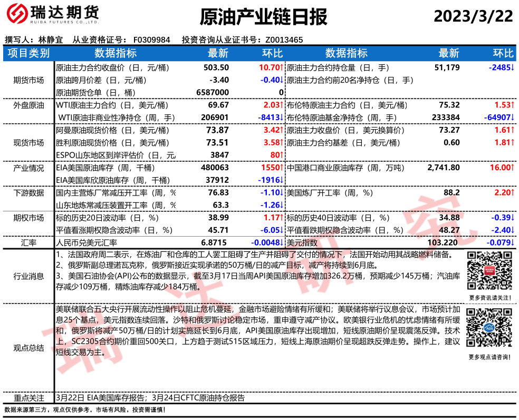519x420 pixels.
Task: Select the 现货市场 category cell
Action: point(28,142)
